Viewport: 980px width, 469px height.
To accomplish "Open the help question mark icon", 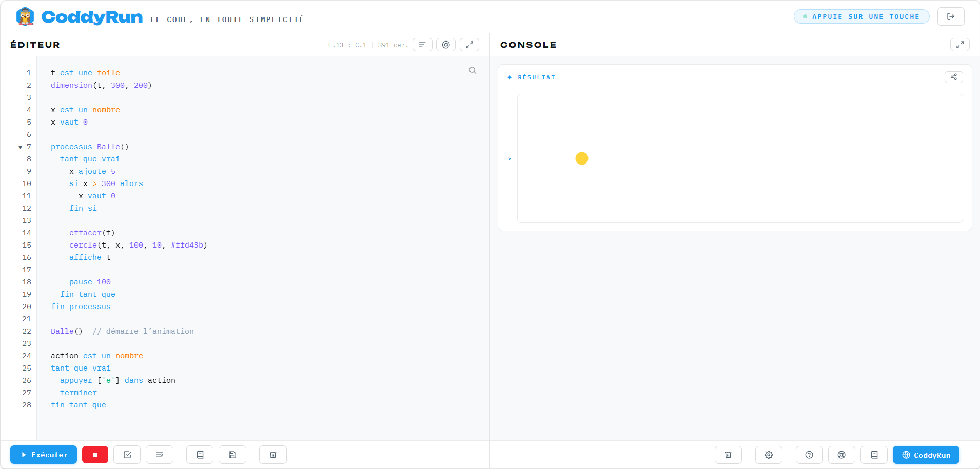I will [809, 455].
